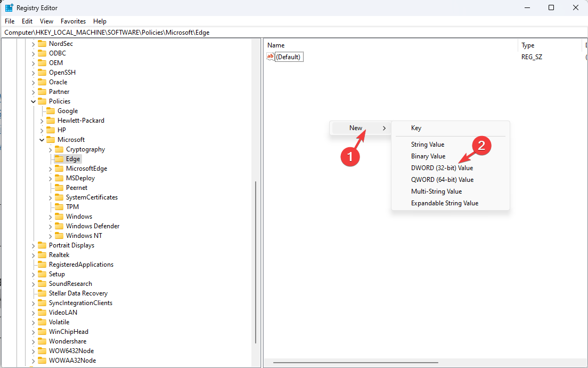Collapse the Microsoft tree node

(42, 140)
